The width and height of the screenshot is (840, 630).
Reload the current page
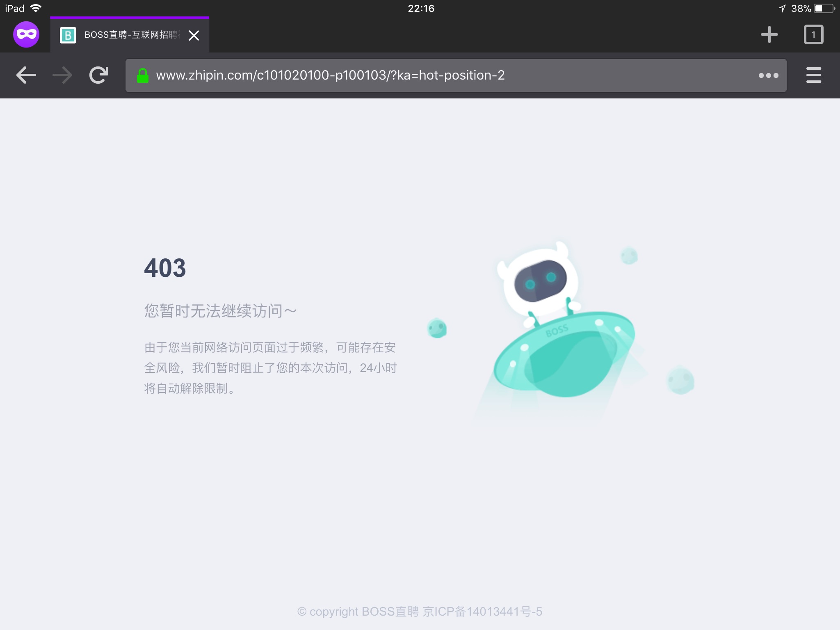click(x=99, y=75)
